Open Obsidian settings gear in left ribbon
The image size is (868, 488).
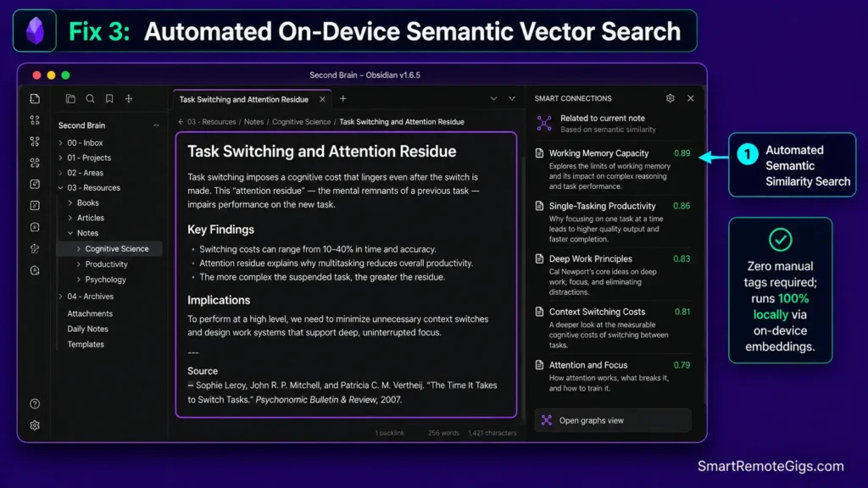(x=35, y=425)
